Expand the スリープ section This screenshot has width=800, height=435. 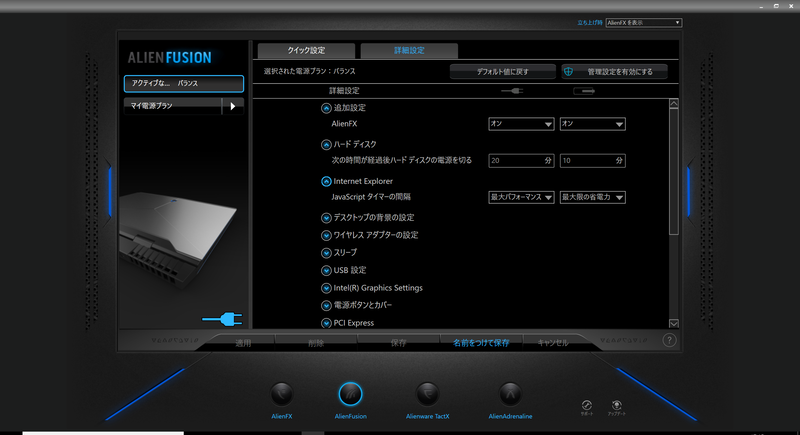(x=326, y=253)
